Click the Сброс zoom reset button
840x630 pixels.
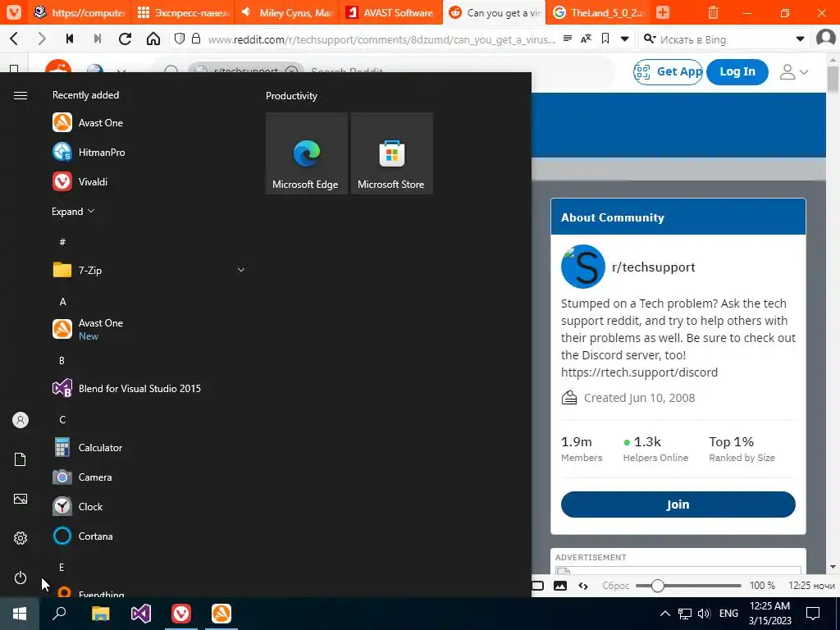[x=615, y=586]
